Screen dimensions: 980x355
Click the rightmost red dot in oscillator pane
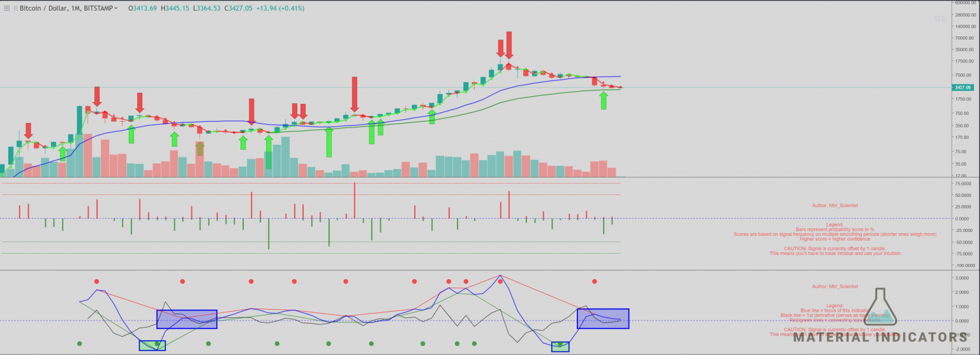(x=594, y=281)
